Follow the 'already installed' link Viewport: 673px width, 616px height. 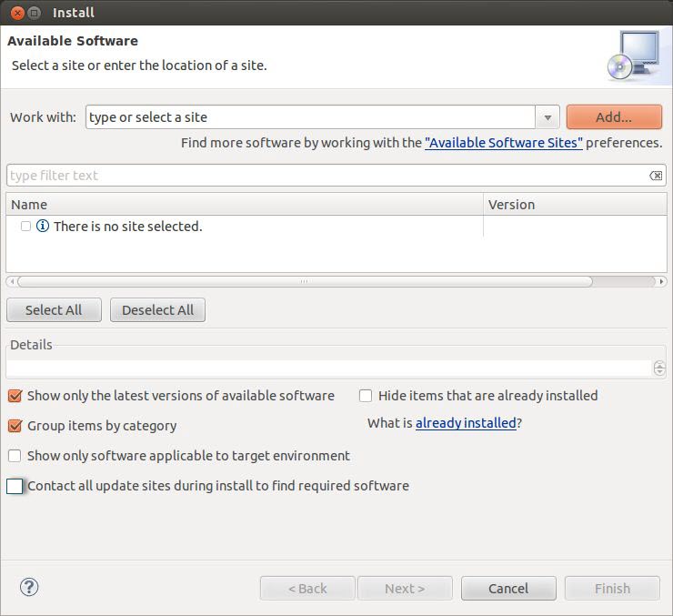pyautogui.click(x=466, y=423)
